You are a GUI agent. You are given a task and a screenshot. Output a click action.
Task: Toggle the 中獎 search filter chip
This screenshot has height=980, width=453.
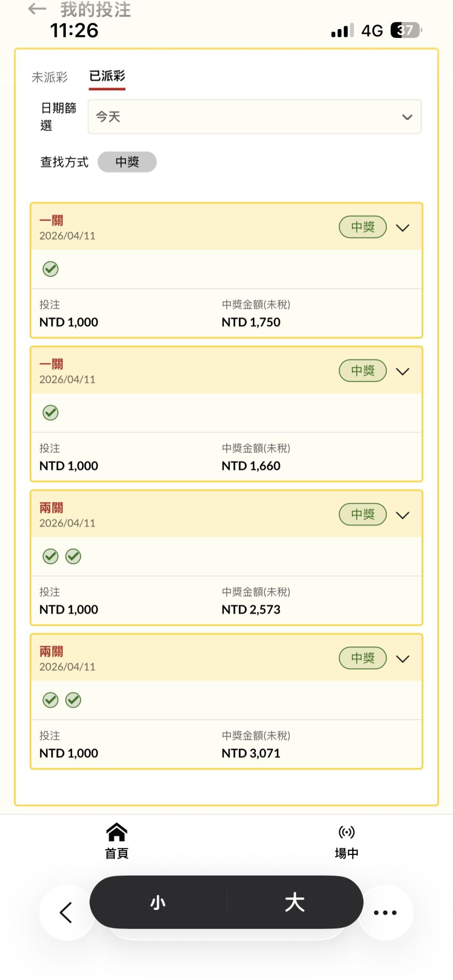pyautogui.click(x=127, y=162)
